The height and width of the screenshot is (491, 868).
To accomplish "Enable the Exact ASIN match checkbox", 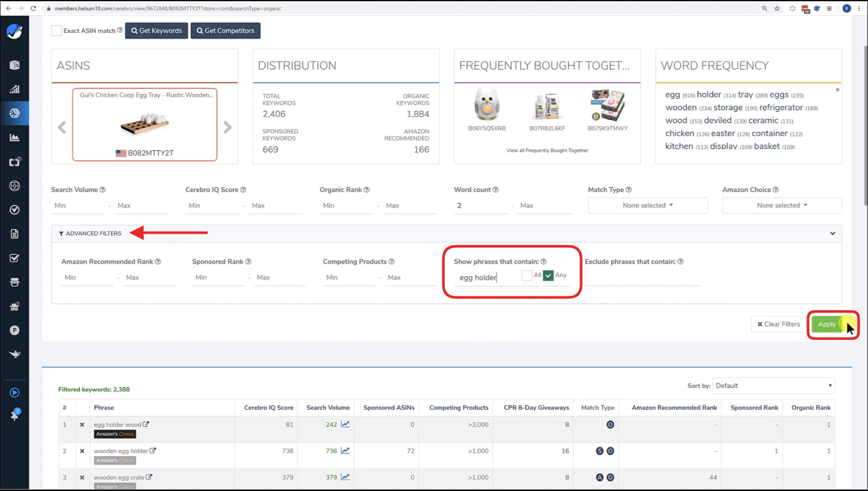I will [x=56, y=31].
